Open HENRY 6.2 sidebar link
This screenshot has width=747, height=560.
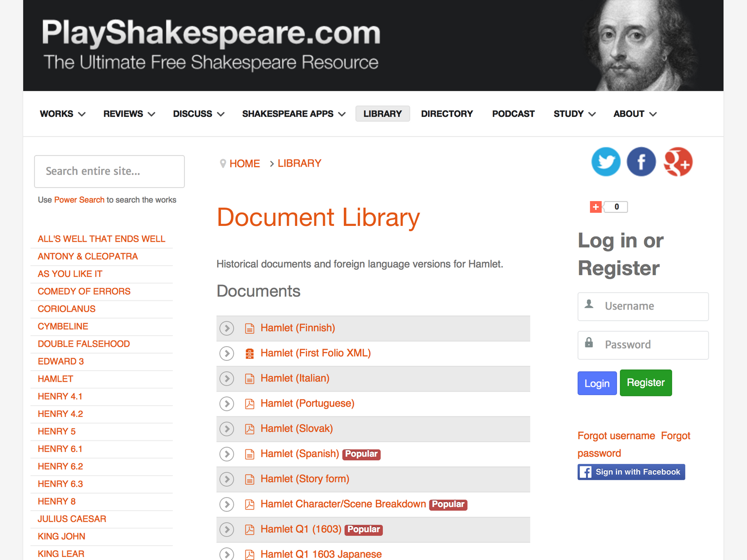point(60,467)
